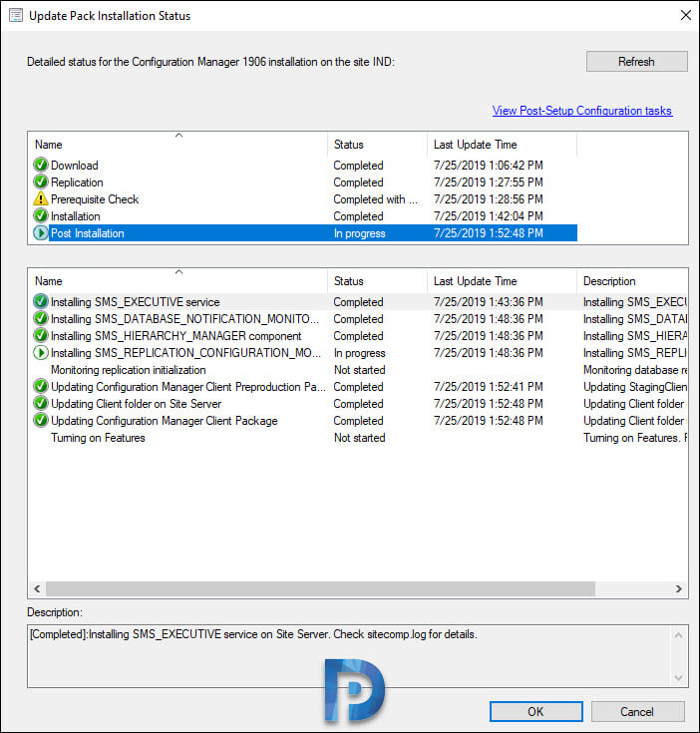
Task: Select the Installation row text
Action: (x=75, y=216)
